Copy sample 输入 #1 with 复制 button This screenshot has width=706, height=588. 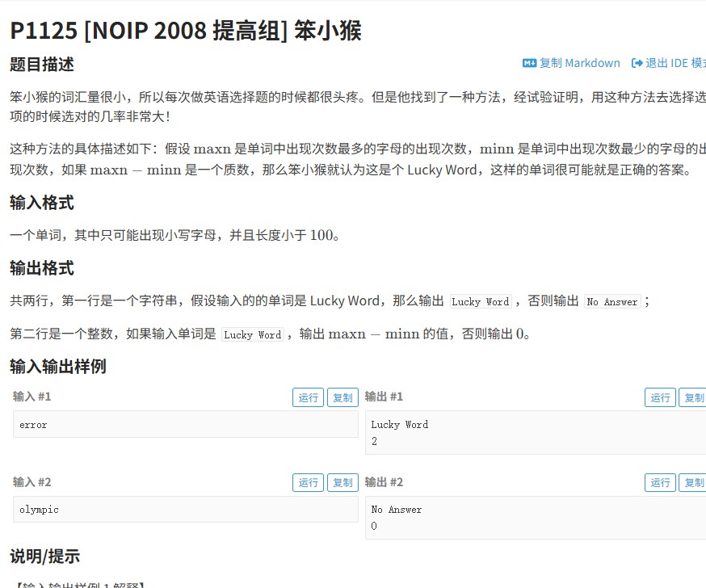342,397
